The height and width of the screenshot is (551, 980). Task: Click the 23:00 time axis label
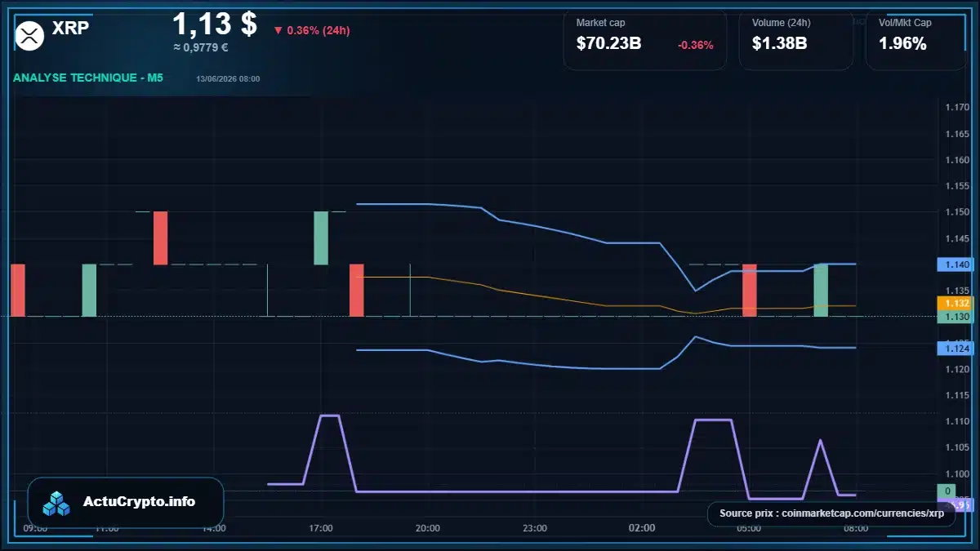(535, 528)
